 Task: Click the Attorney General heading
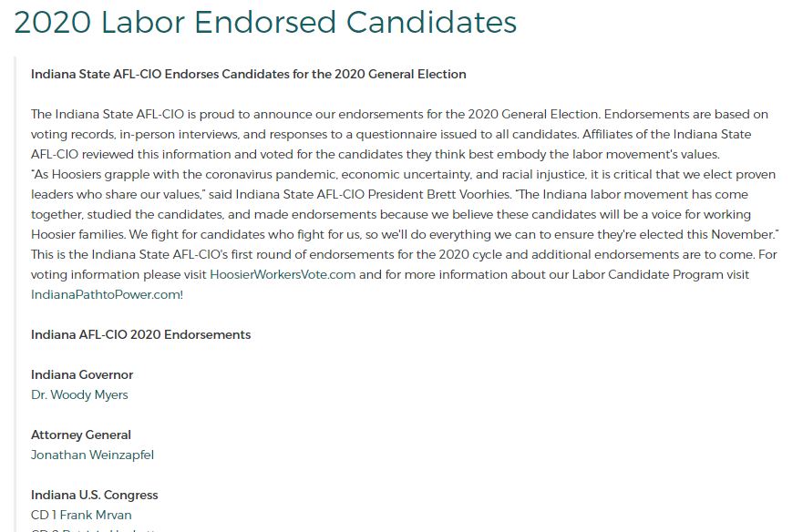click(81, 435)
